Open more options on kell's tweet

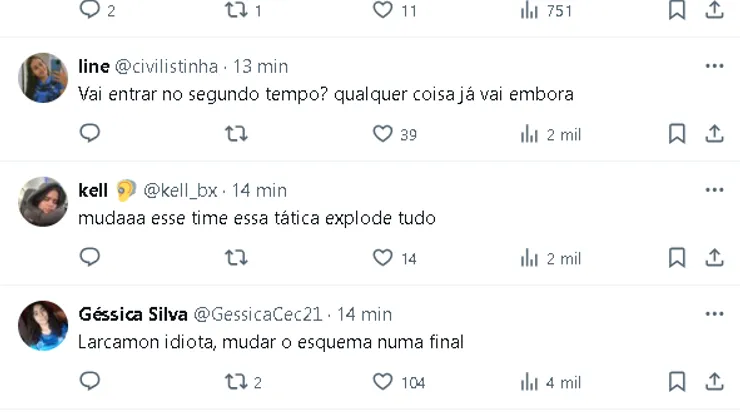click(714, 190)
